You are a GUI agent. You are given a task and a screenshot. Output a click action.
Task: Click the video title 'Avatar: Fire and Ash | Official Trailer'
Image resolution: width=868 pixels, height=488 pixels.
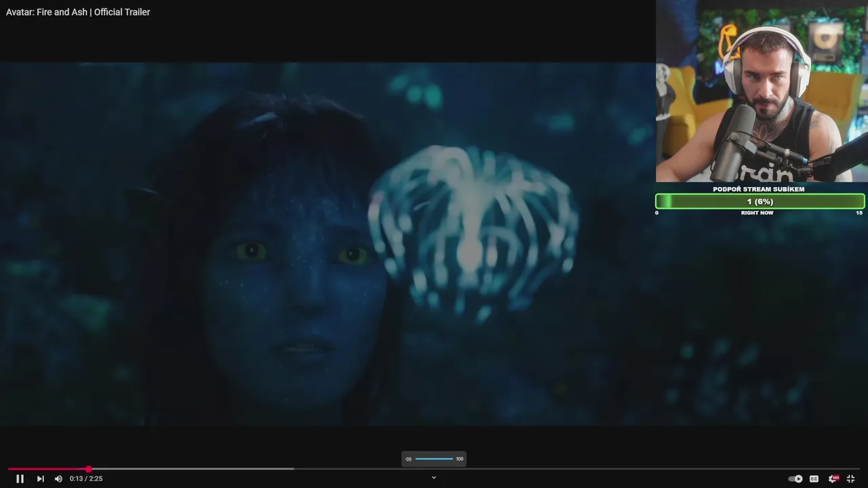[78, 12]
